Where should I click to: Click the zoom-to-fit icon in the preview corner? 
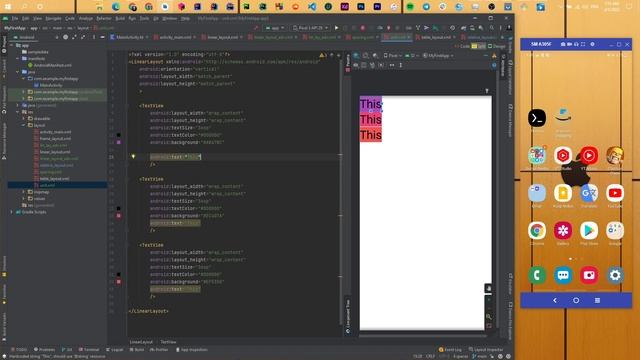[x=489, y=326]
